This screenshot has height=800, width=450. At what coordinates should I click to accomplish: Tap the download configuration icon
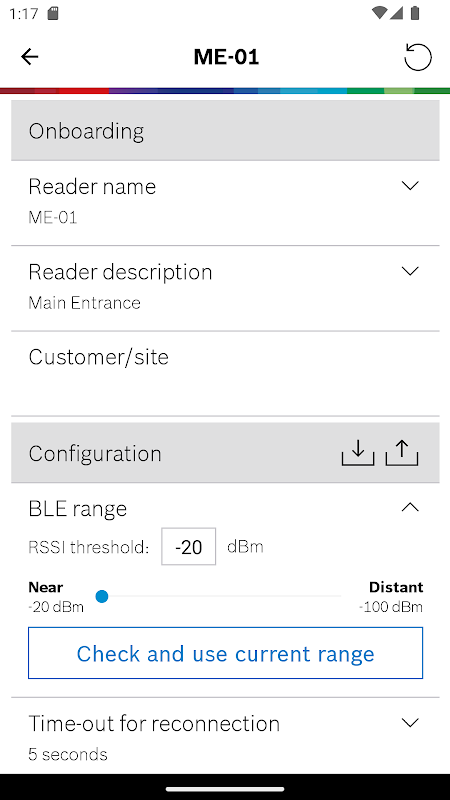coord(358,453)
